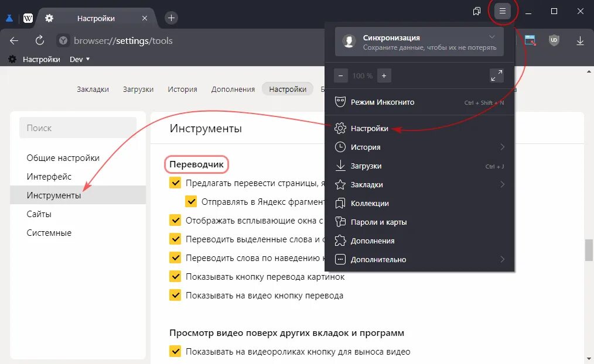Expand the Закладки submenu arrow
Viewport: 594px width, 364px height.
pos(503,184)
